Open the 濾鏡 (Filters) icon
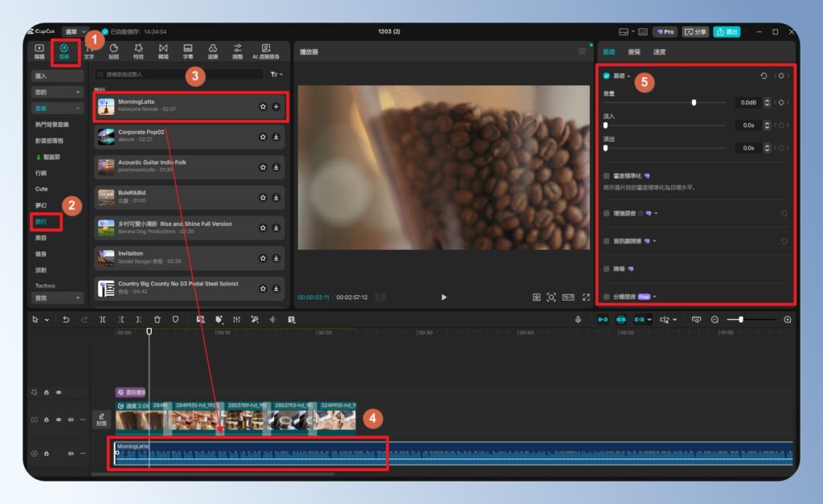 coord(212,50)
